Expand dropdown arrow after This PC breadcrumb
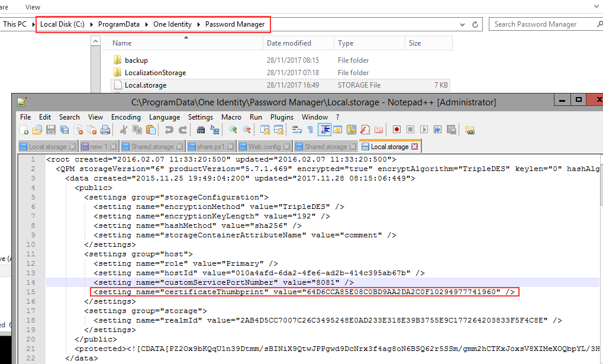The height and width of the screenshot is (364, 603). 34,24
